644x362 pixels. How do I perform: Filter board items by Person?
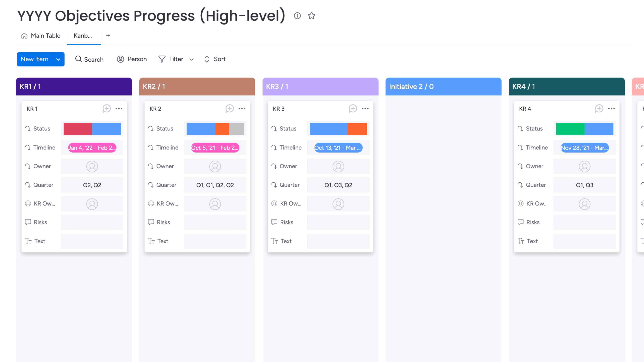tap(132, 59)
